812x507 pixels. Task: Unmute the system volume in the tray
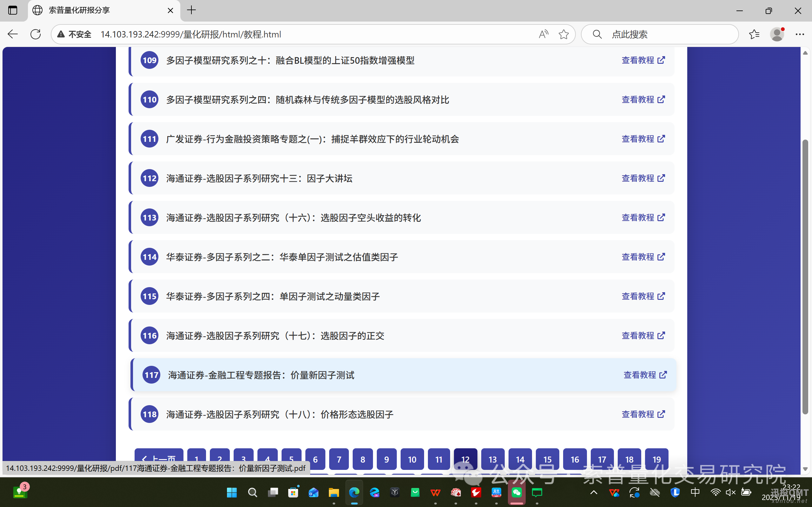730,492
